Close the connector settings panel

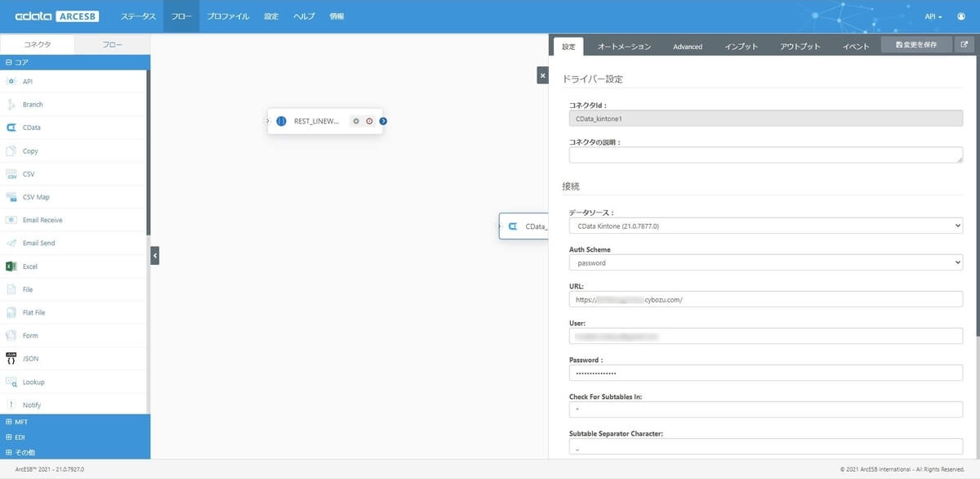pyautogui.click(x=543, y=75)
